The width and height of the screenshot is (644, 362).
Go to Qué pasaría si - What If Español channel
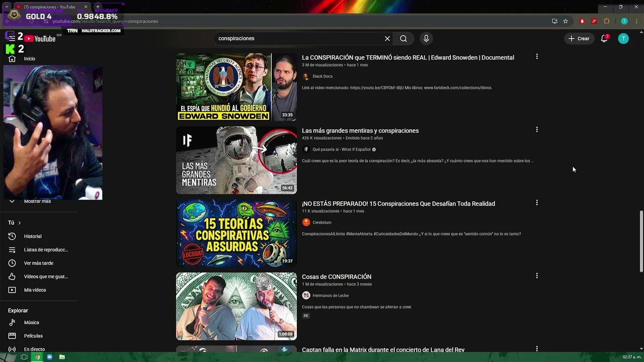coord(341,149)
